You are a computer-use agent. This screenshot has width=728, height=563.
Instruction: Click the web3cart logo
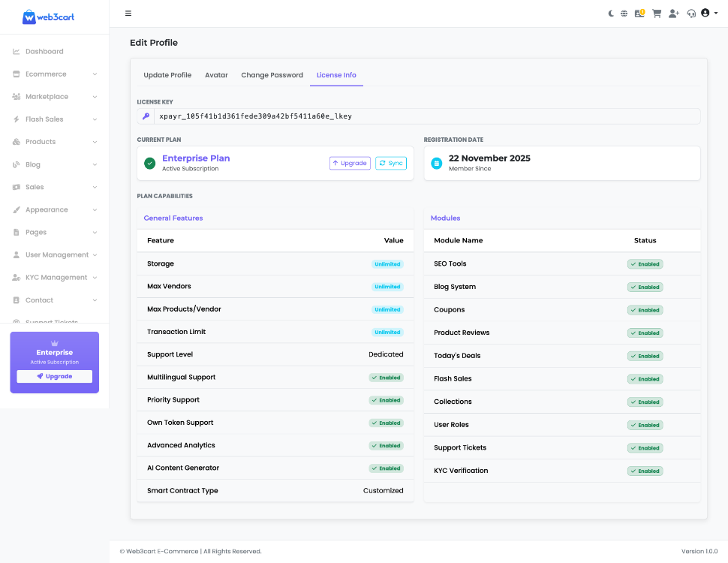49,17
